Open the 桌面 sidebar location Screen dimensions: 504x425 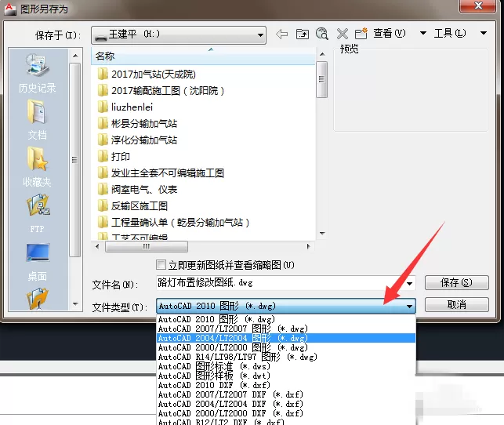pos(38,262)
